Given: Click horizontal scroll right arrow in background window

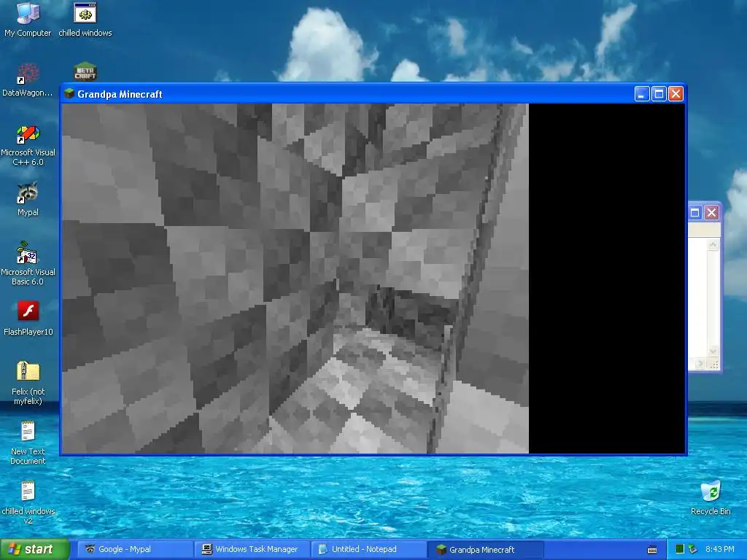Looking at the screenshot, I should coord(700,364).
